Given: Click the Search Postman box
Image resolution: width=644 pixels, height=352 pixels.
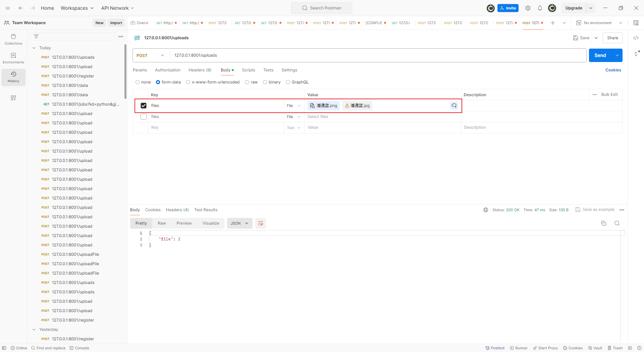Looking at the screenshot, I should point(322,8).
